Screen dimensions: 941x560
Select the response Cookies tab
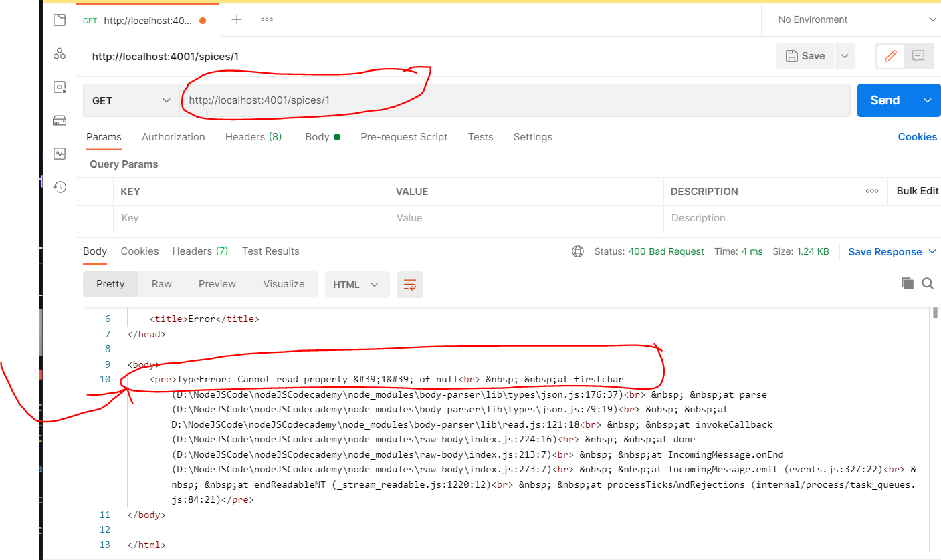pyautogui.click(x=140, y=251)
